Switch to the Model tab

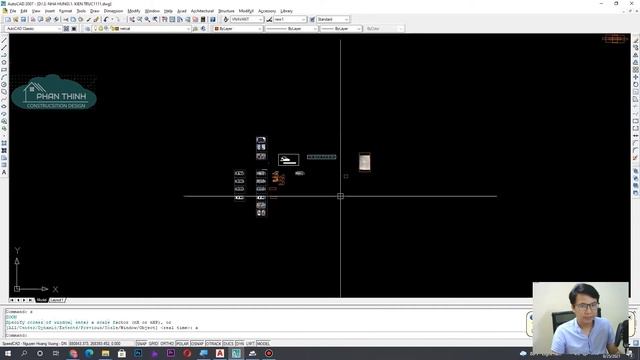coord(42,300)
